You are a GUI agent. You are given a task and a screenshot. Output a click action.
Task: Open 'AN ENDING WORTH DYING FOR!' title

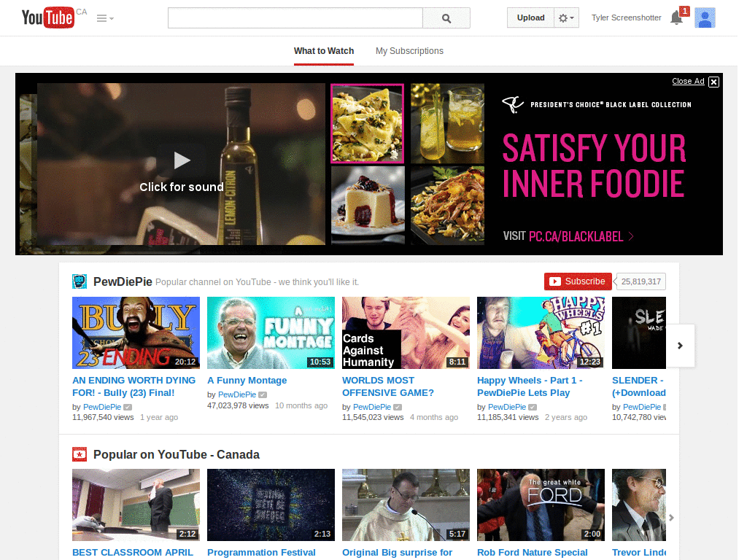[x=134, y=386]
